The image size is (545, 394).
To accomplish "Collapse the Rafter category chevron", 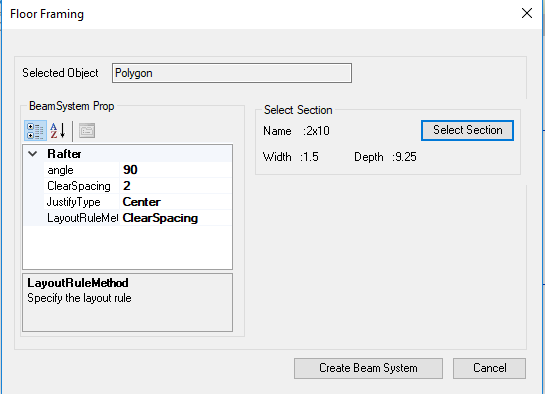I will coord(33,154).
